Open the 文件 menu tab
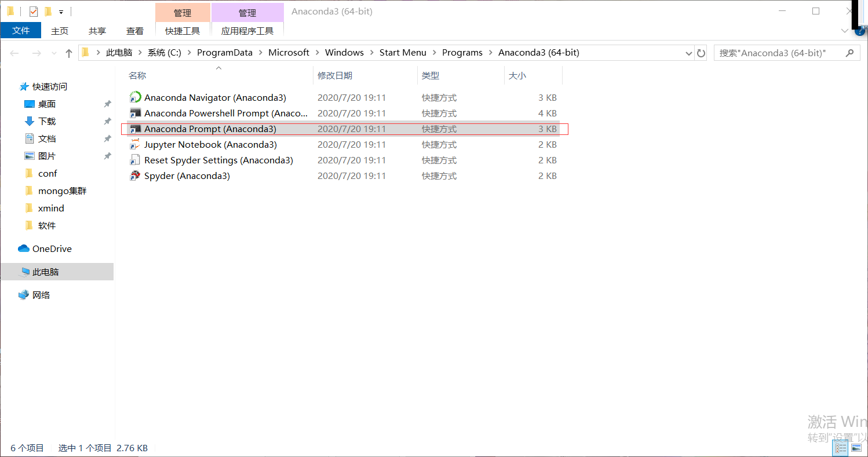Viewport: 868px width, 457px height. [x=21, y=31]
